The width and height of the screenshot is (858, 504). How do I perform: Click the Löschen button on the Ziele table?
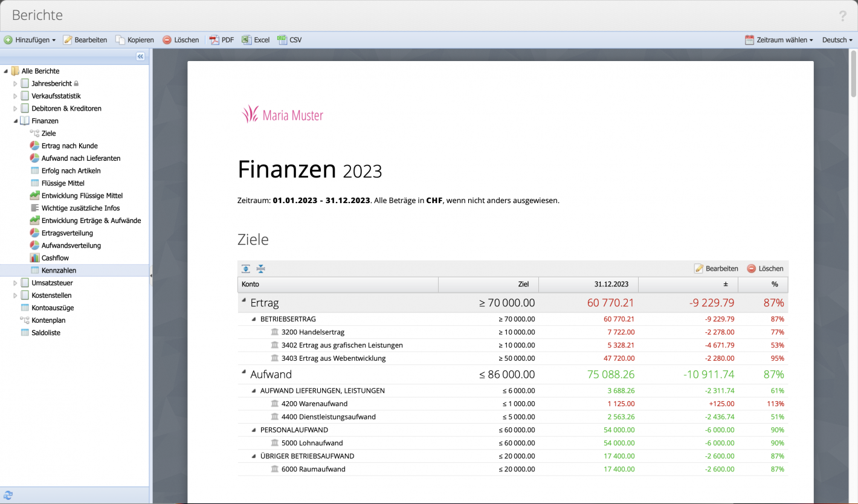click(x=767, y=268)
